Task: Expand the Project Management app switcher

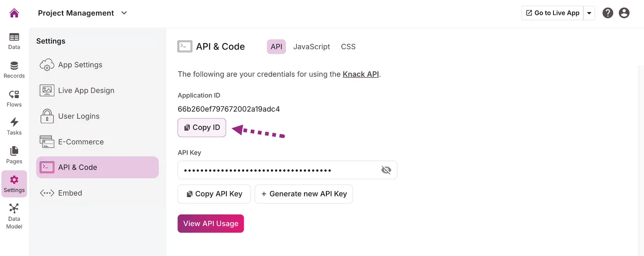Action: (124, 13)
